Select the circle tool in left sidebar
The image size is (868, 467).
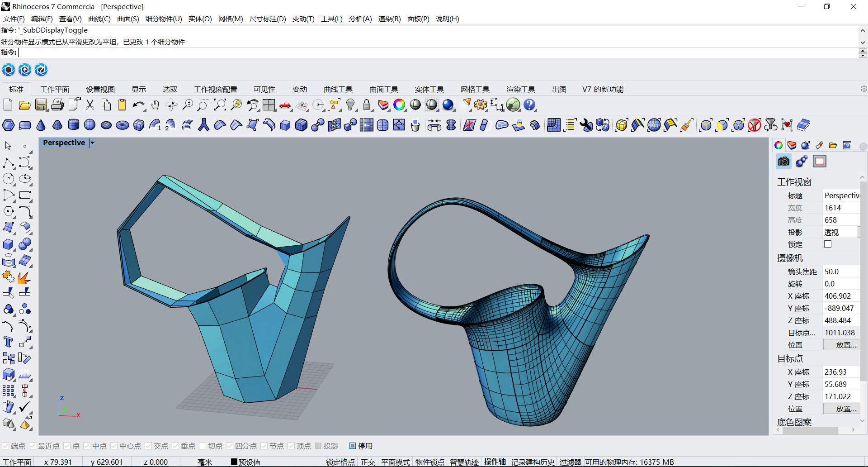8,179
